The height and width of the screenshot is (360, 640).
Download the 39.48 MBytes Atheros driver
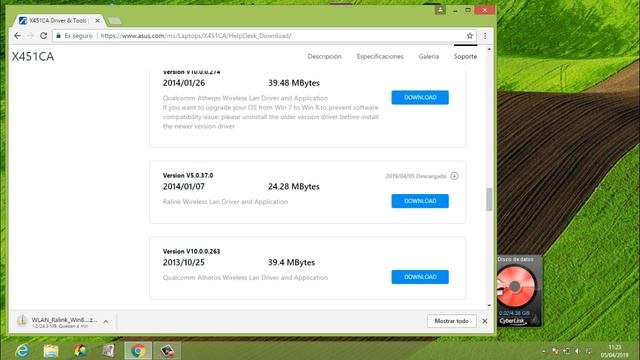420,98
